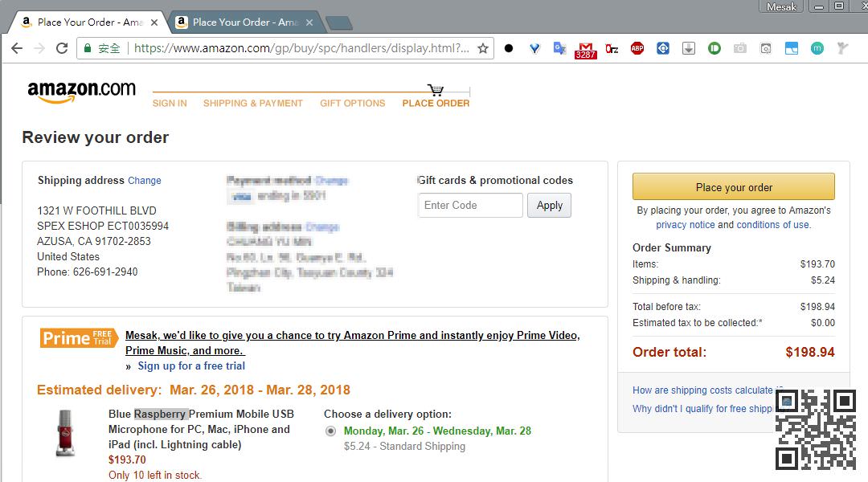Image resolution: width=868 pixels, height=482 pixels.
Task: Click the Amazon.com logo
Action: 81,92
